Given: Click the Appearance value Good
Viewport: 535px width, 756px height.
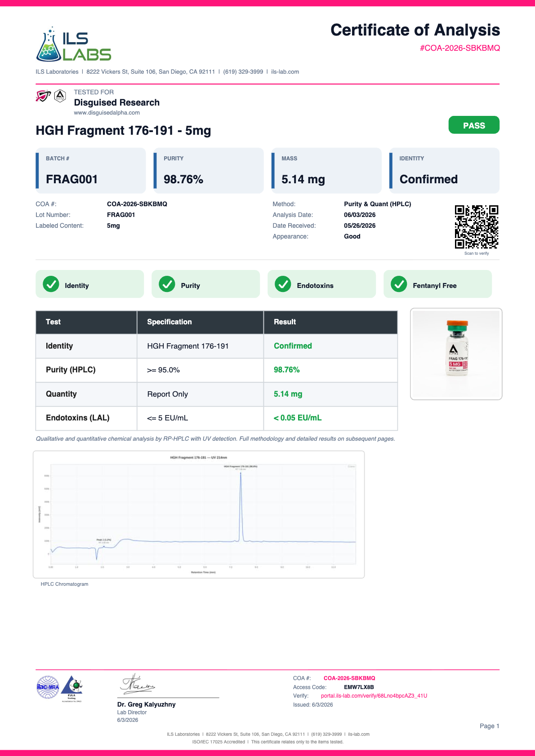Looking at the screenshot, I should pos(352,236).
